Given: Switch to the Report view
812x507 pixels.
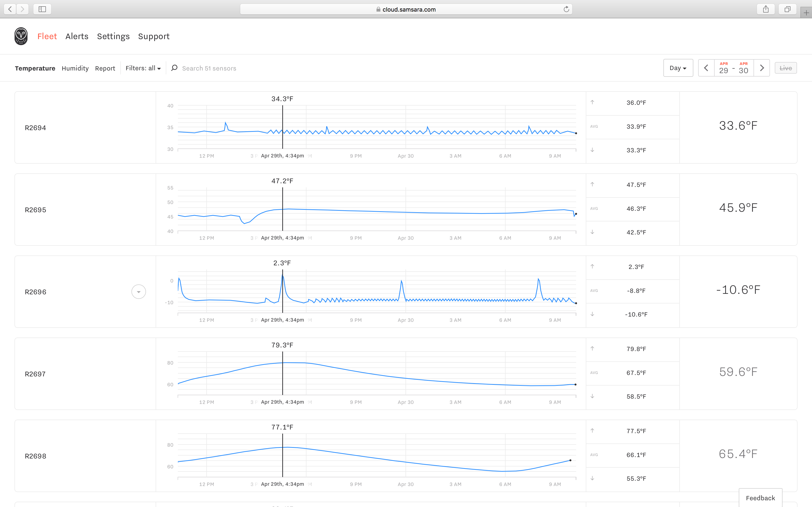Looking at the screenshot, I should click(105, 68).
